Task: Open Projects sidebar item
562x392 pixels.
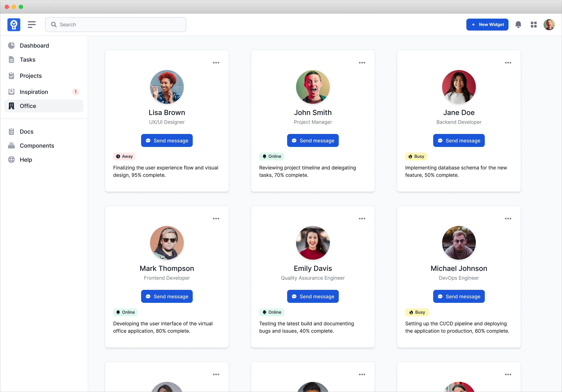Action: [31, 76]
